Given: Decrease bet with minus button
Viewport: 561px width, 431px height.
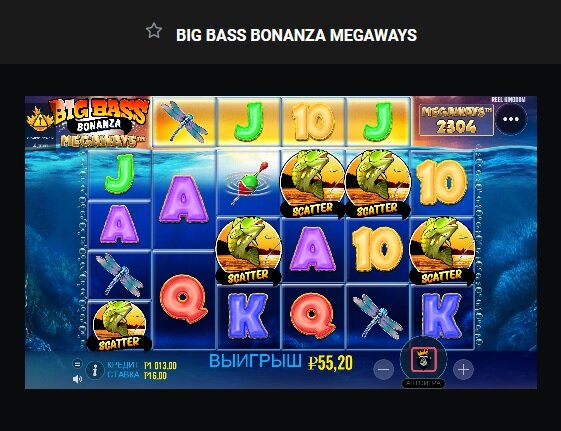Looking at the screenshot, I should pos(384,369).
